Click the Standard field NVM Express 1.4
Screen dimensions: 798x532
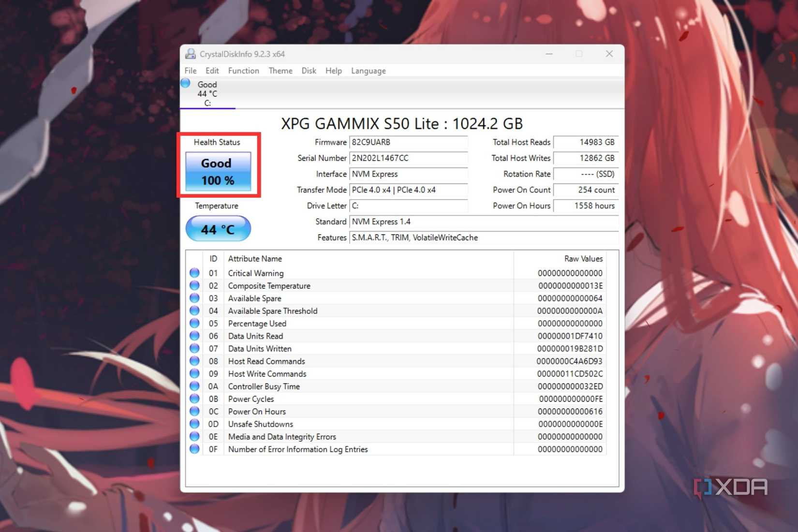point(484,222)
